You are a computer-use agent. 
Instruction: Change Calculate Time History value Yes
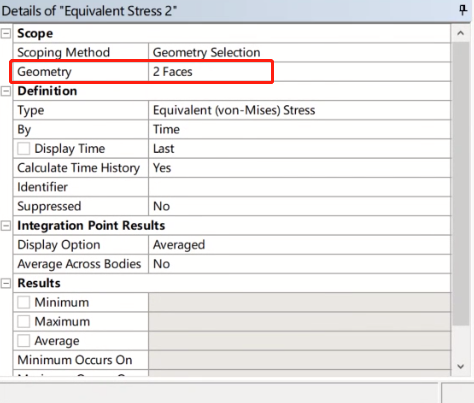(299, 168)
